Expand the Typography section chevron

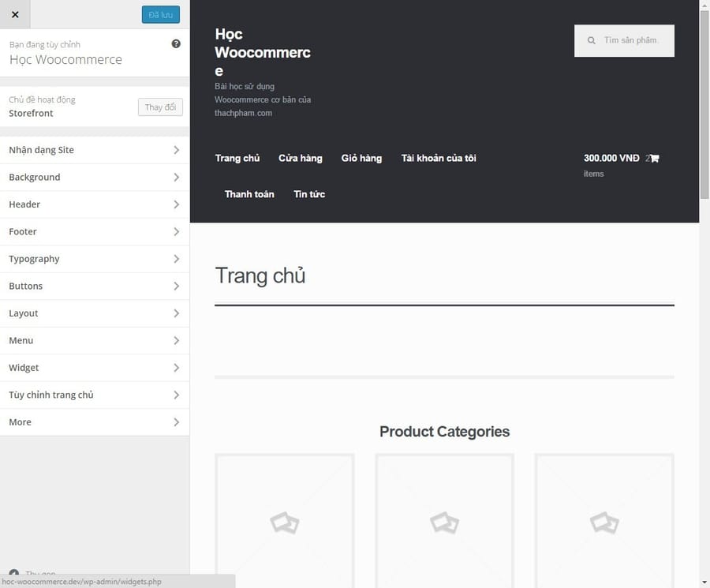177,259
